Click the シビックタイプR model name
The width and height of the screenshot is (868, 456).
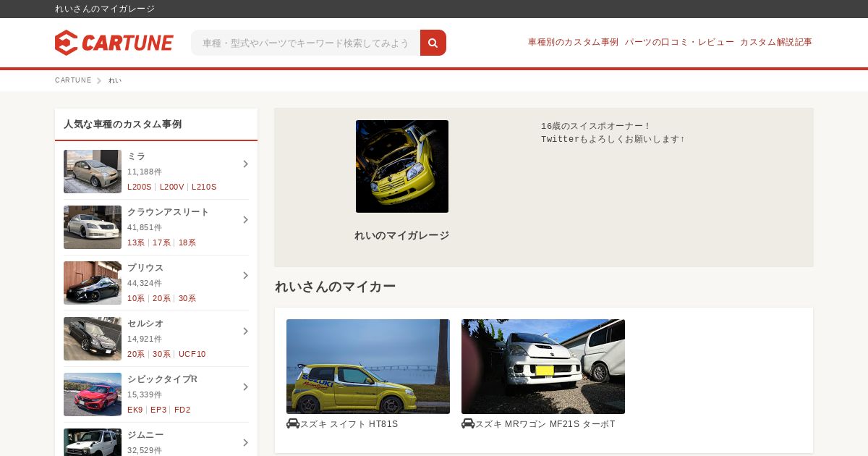[x=162, y=379]
